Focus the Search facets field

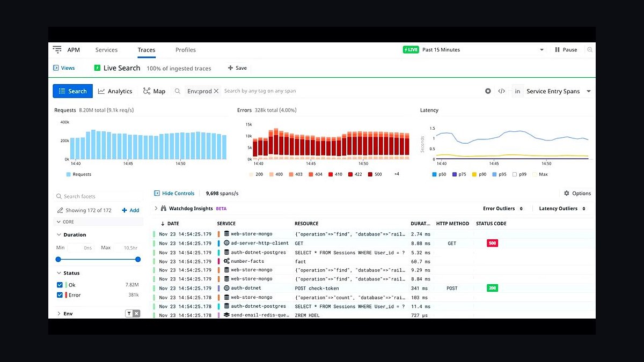98,196
